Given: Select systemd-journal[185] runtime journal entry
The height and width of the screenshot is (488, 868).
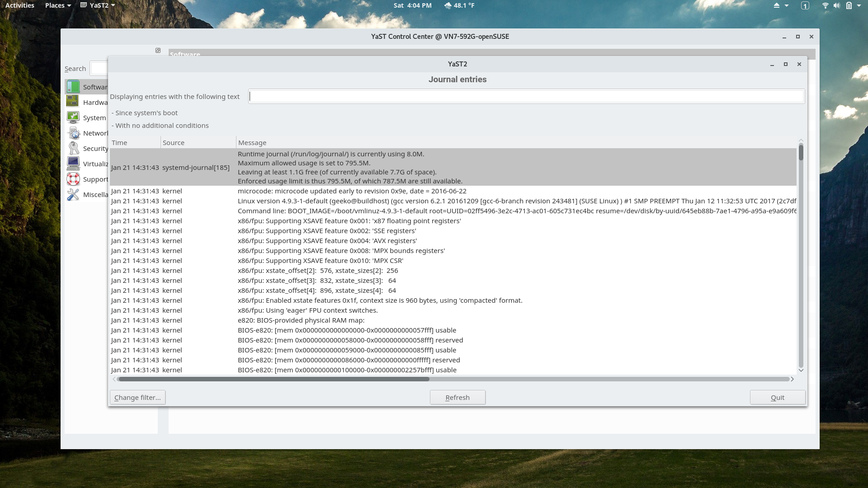Looking at the screenshot, I should click(x=453, y=167).
